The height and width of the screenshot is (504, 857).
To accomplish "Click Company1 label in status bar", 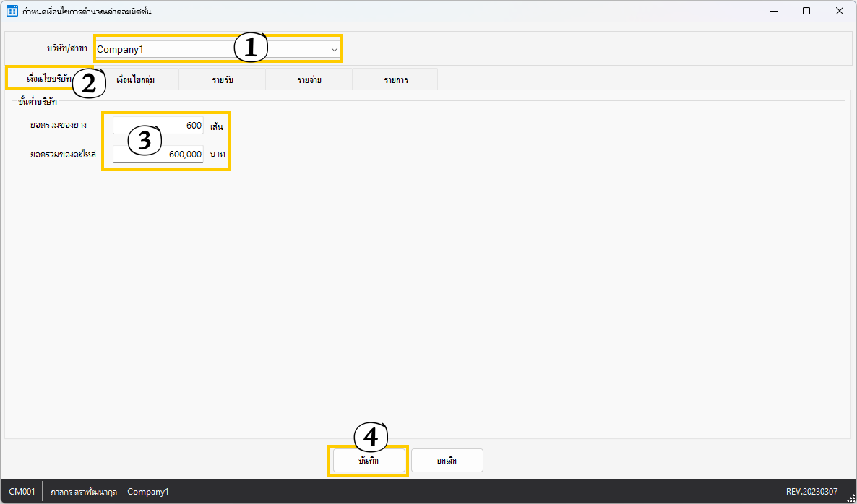I will [x=148, y=492].
